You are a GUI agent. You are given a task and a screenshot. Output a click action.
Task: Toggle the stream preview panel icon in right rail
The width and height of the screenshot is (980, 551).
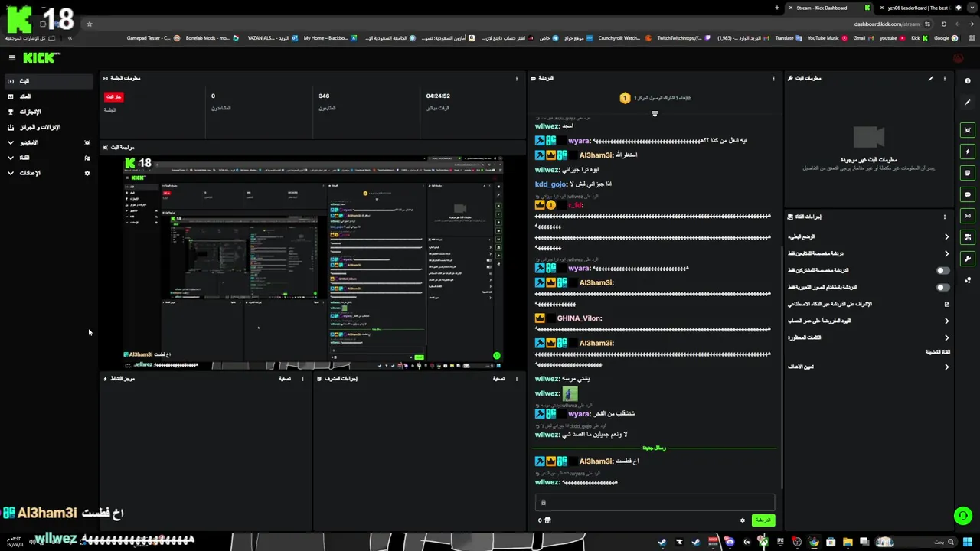coord(968,130)
